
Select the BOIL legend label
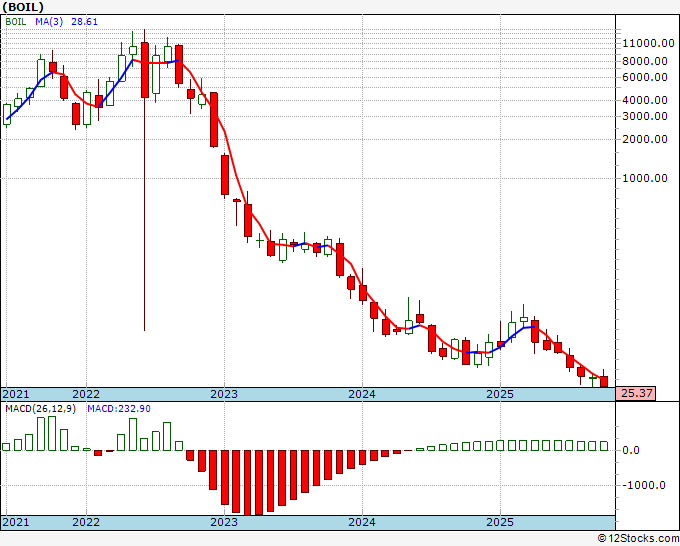pos(16,22)
